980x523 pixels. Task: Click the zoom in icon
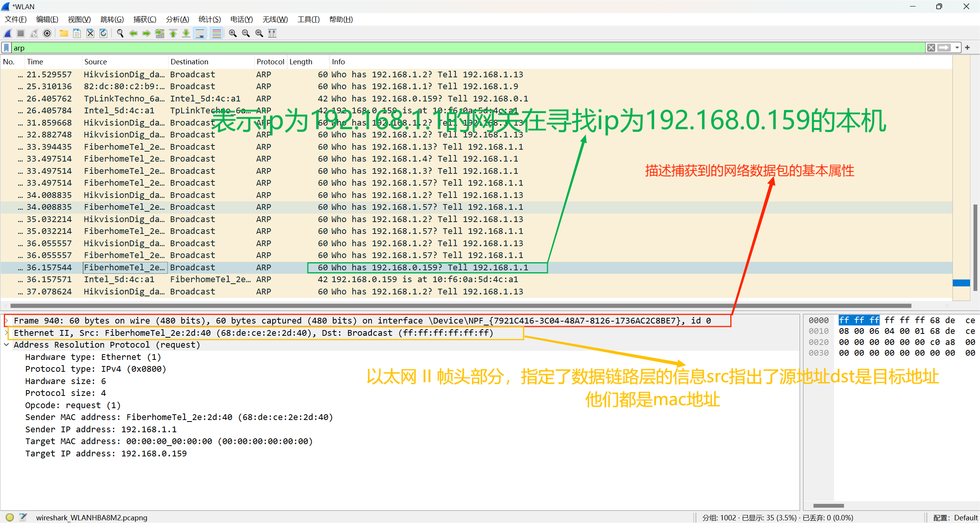point(231,33)
